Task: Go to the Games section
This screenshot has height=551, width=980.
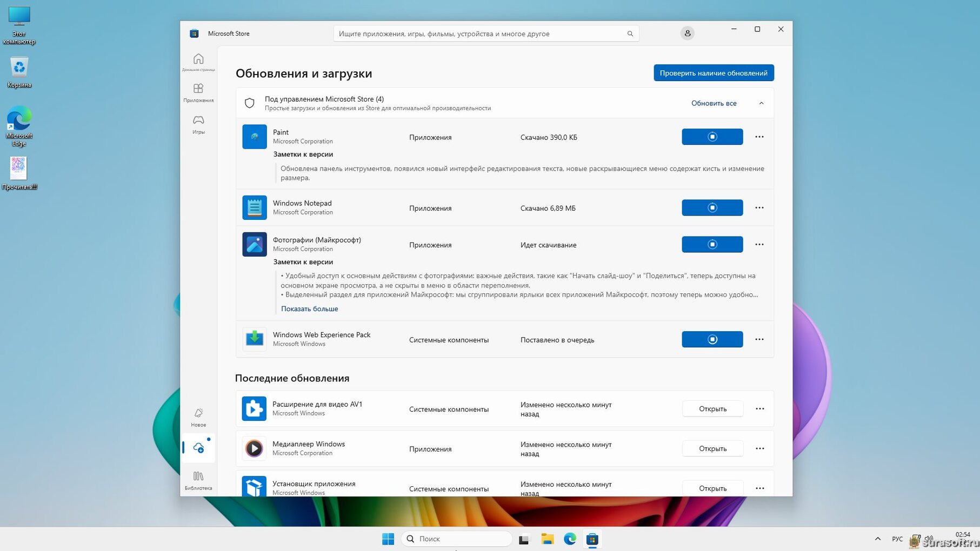Action: point(198,123)
